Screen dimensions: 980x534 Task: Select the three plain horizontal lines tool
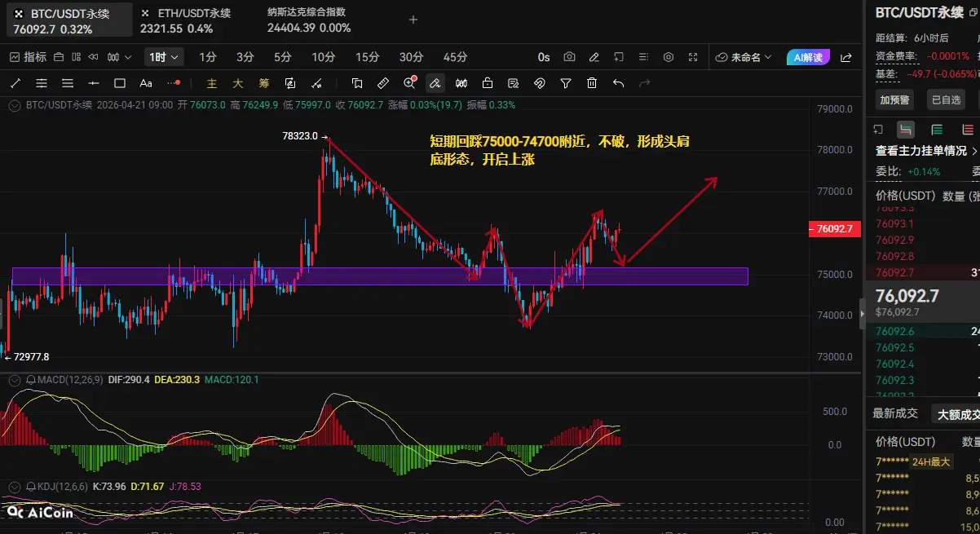68,82
